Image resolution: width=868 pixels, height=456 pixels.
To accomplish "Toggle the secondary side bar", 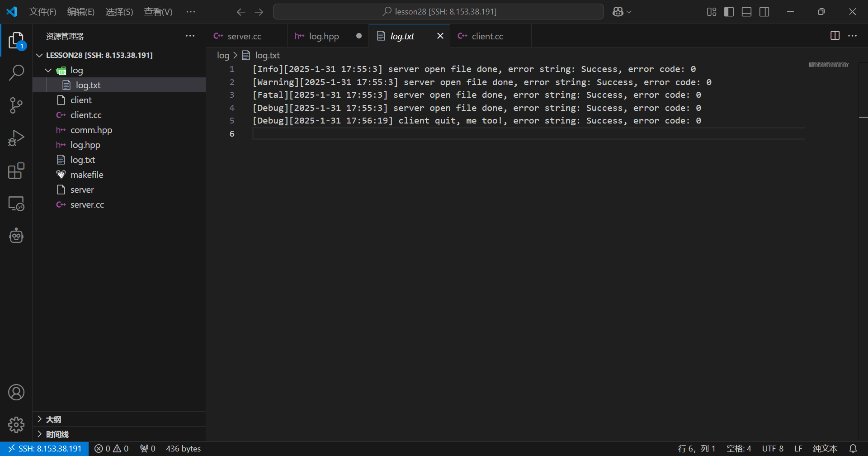I will coord(764,12).
